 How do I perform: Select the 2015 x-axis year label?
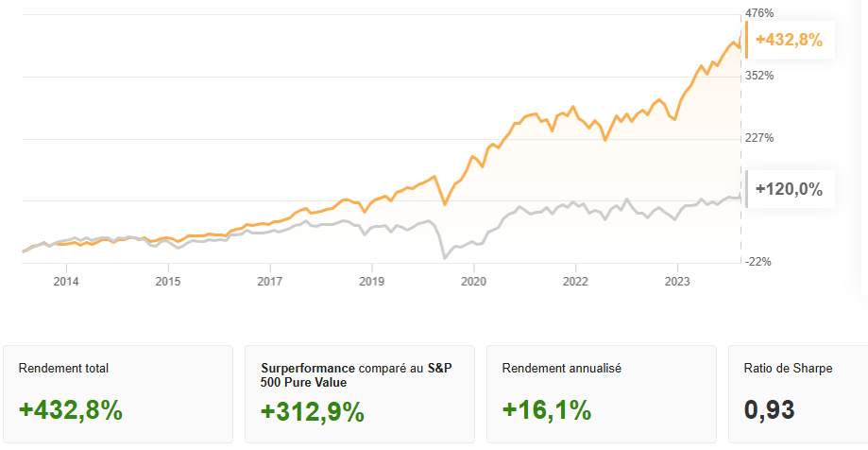pos(168,281)
